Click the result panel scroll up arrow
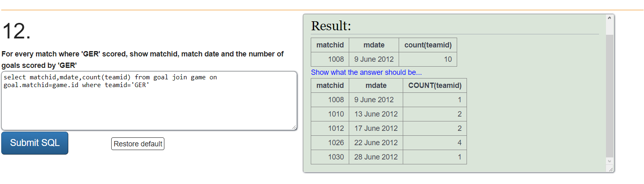 [609, 18]
